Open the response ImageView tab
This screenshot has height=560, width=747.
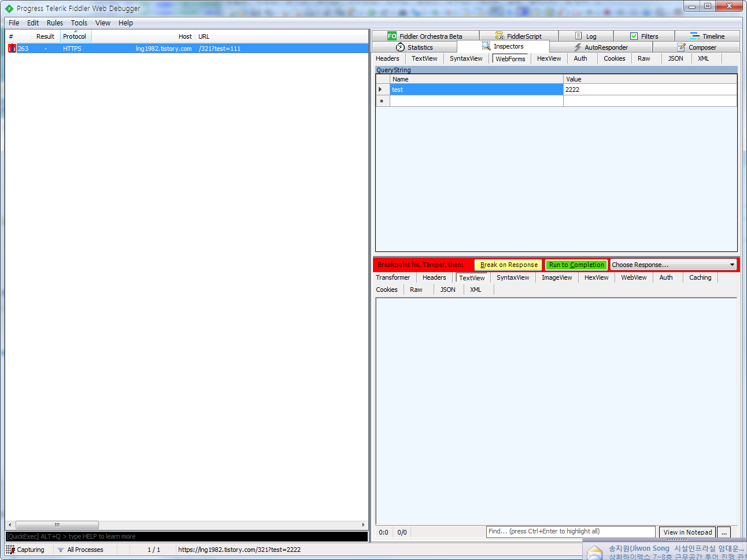click(557, 277)
